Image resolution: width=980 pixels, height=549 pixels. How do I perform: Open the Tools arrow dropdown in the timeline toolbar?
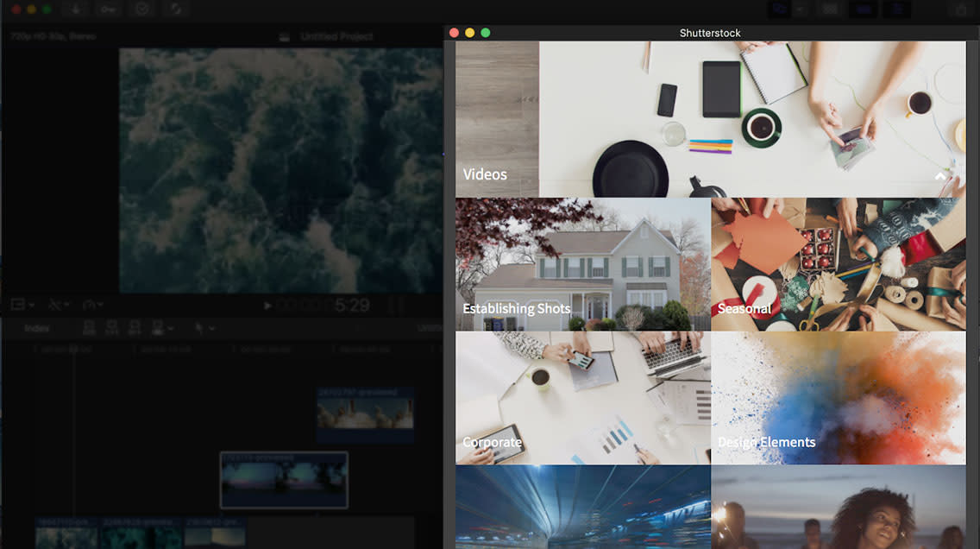tap(207, 327)
